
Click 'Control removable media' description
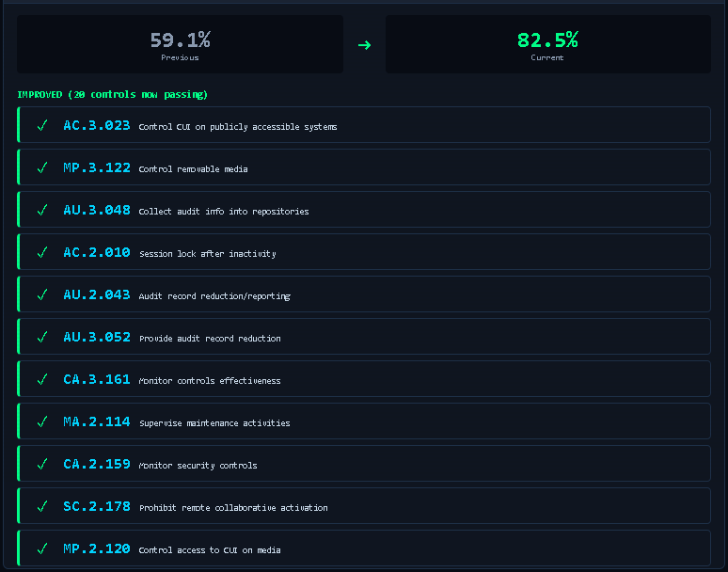[x=193, y=169]
